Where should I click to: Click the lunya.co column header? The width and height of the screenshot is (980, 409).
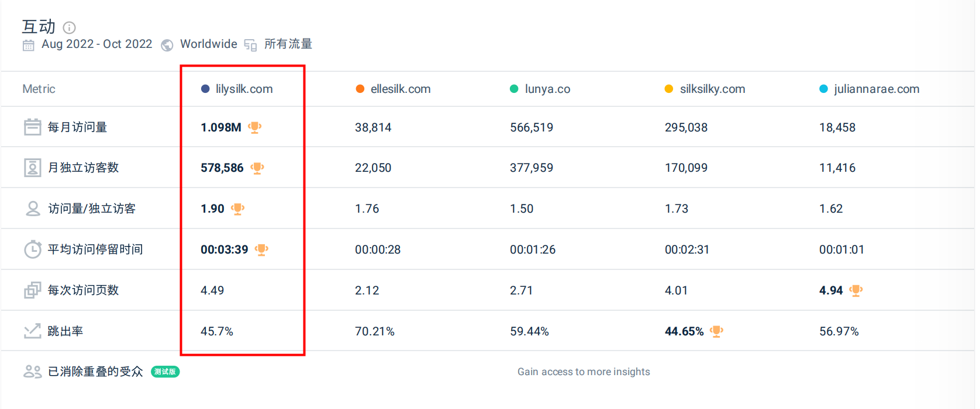[547, 89]
